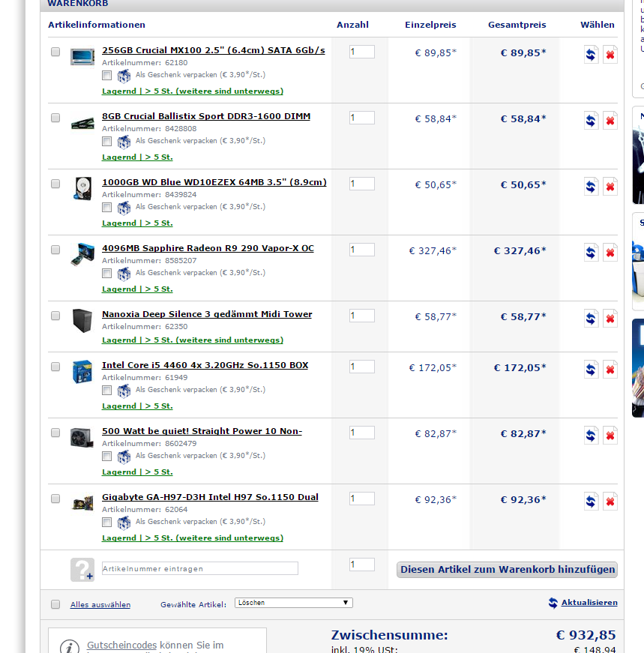The width and height of the screenshot is (644, 653).
Task: Click refresh icon for Nanoxia Deep Silence 3
Action: point(591,319)
